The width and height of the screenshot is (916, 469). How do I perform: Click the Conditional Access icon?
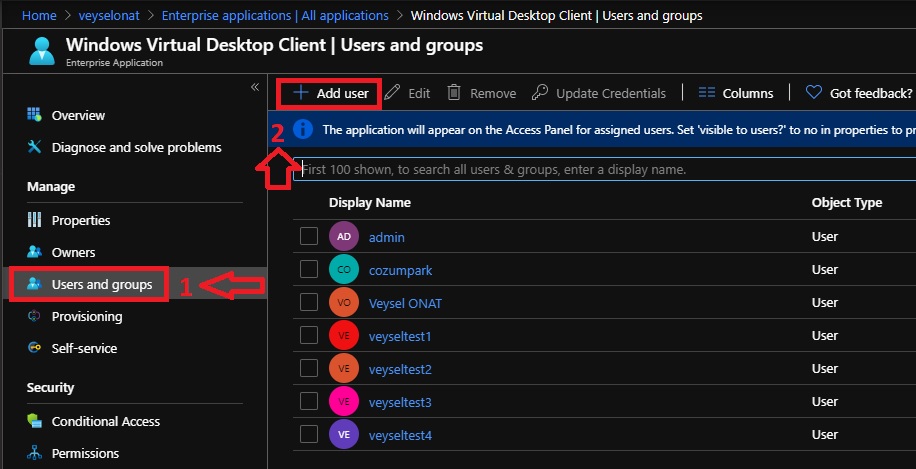[x=34, y=421]
